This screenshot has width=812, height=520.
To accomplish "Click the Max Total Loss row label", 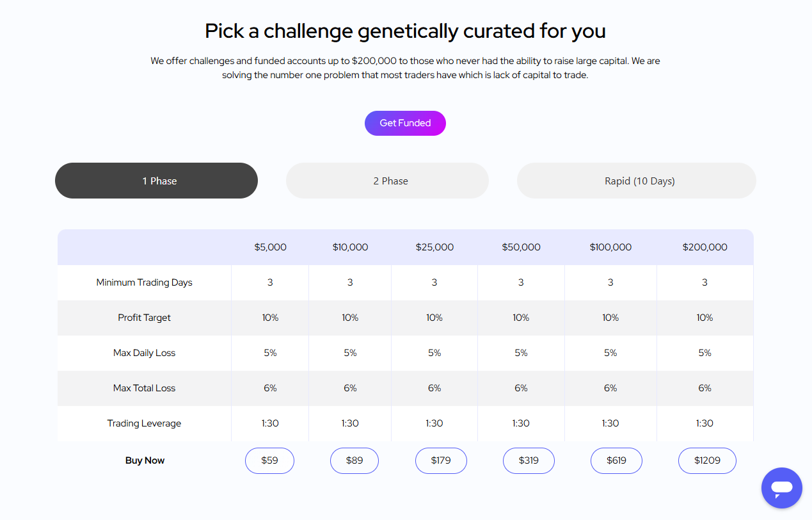I will (144, 387).
